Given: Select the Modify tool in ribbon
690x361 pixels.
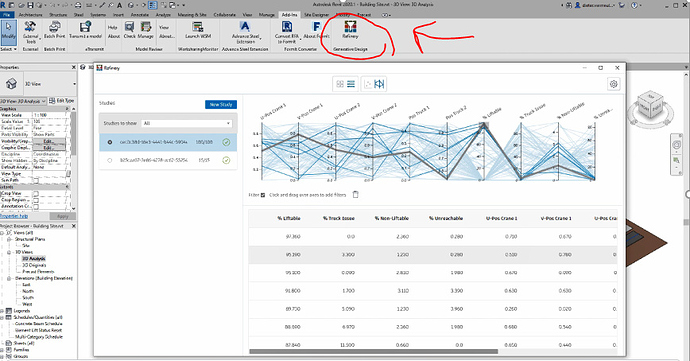Looking at the screenshot, I should click(8, 32).
